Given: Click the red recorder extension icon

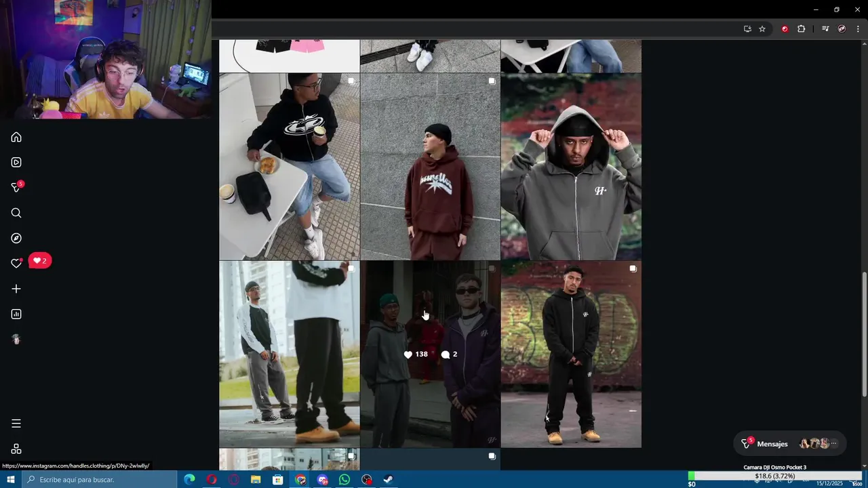Looking at the screenshot, I should [x=785, y=28].
